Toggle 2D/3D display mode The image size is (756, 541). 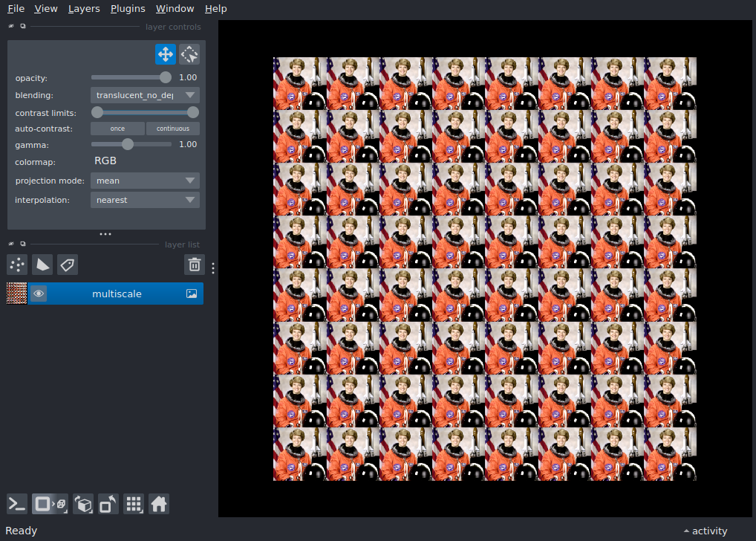click(x=50, y=504)
